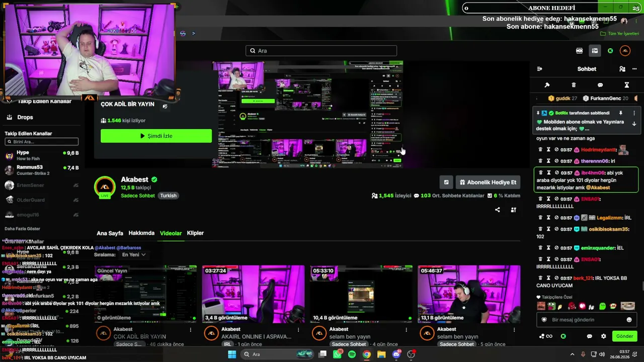
Task: Click the top bar icon left of storefront
Action: point(580,51)
